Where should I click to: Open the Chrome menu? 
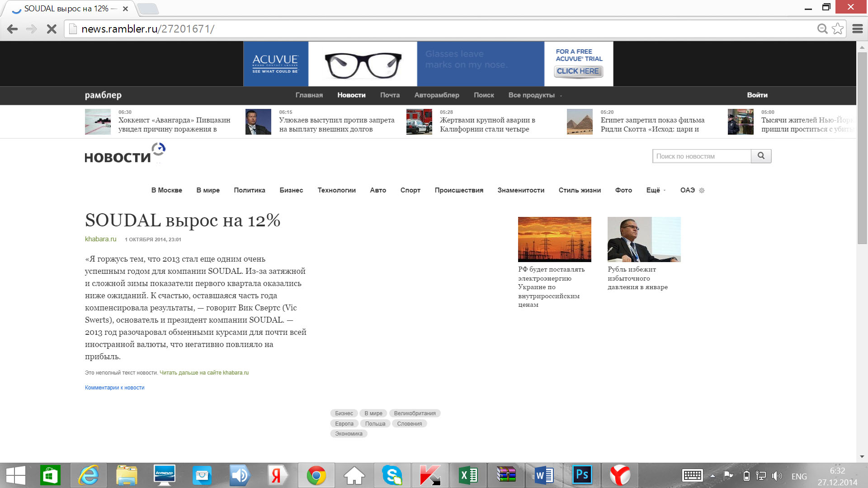click(858, 28)
